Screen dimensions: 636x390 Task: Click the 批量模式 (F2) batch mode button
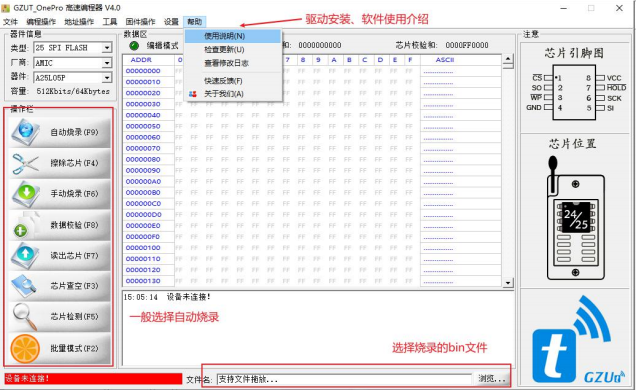(60, 348)
